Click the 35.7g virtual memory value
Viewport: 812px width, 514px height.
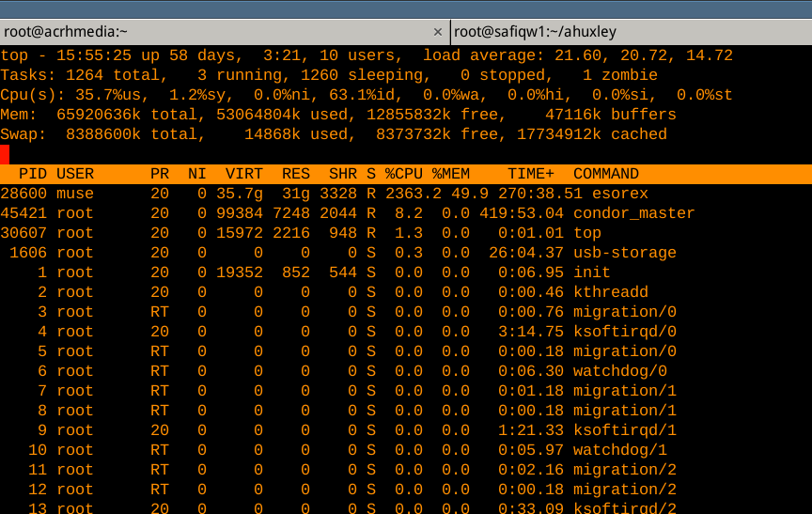[240, 194]
